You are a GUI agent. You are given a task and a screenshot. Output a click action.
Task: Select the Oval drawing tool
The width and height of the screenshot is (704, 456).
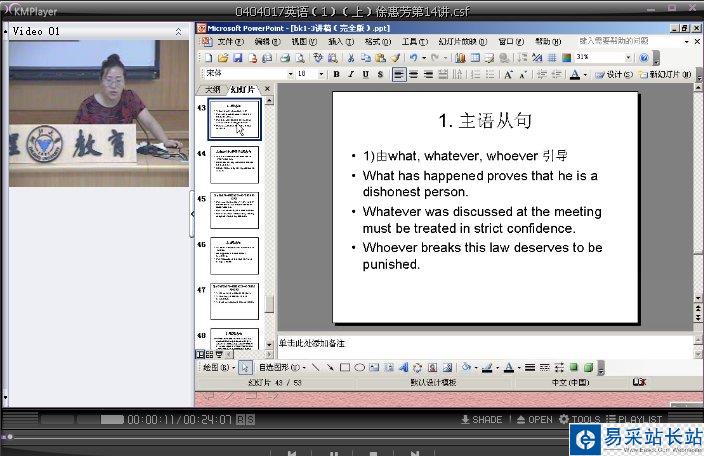tap(360, 368)
